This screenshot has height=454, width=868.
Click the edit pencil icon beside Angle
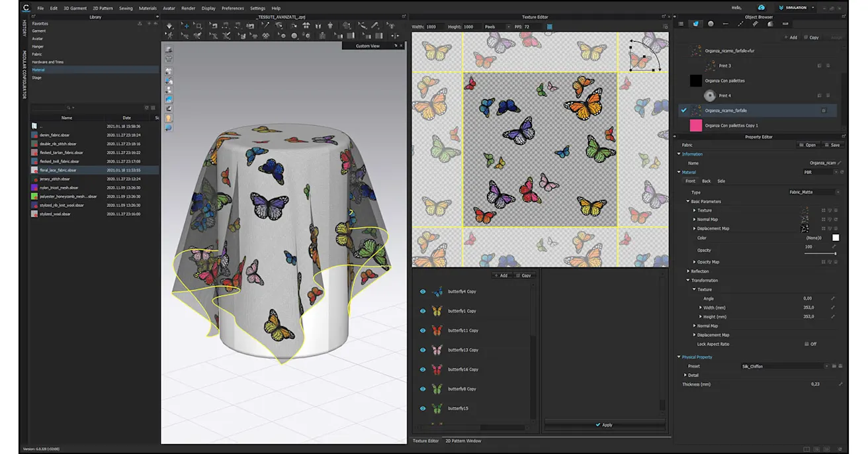click(x=832, y=298)
